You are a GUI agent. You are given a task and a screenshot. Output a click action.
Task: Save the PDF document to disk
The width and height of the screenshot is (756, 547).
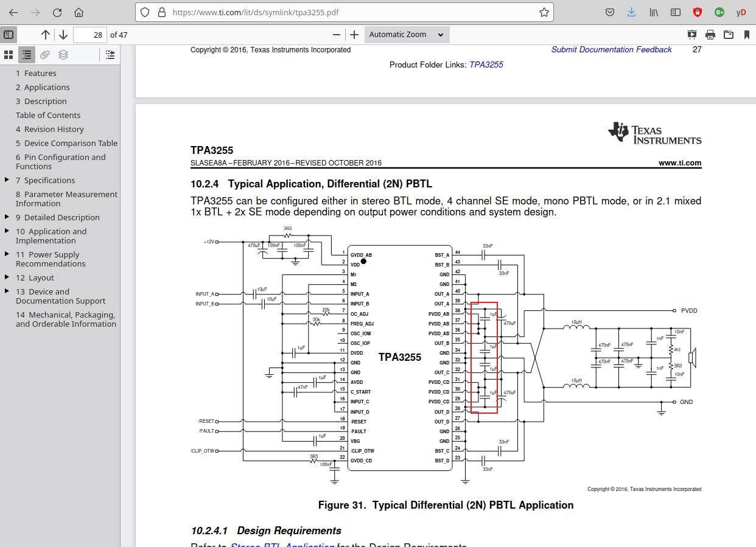(x=729, y=35)
